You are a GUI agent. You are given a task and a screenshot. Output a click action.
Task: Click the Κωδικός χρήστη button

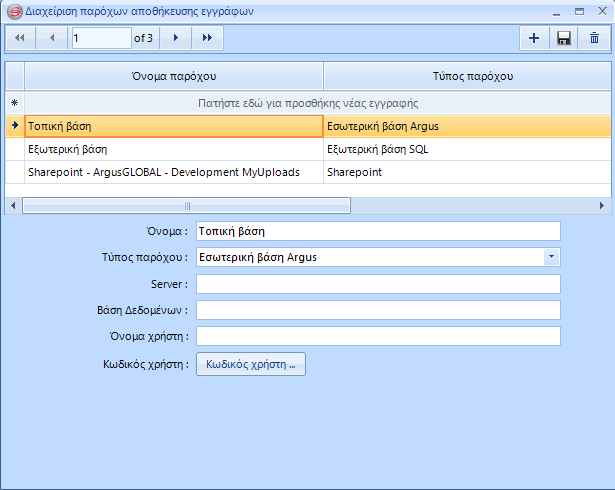(250, 364)
